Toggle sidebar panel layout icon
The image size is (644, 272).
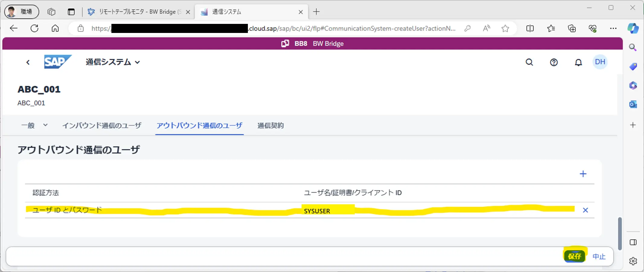633,242
